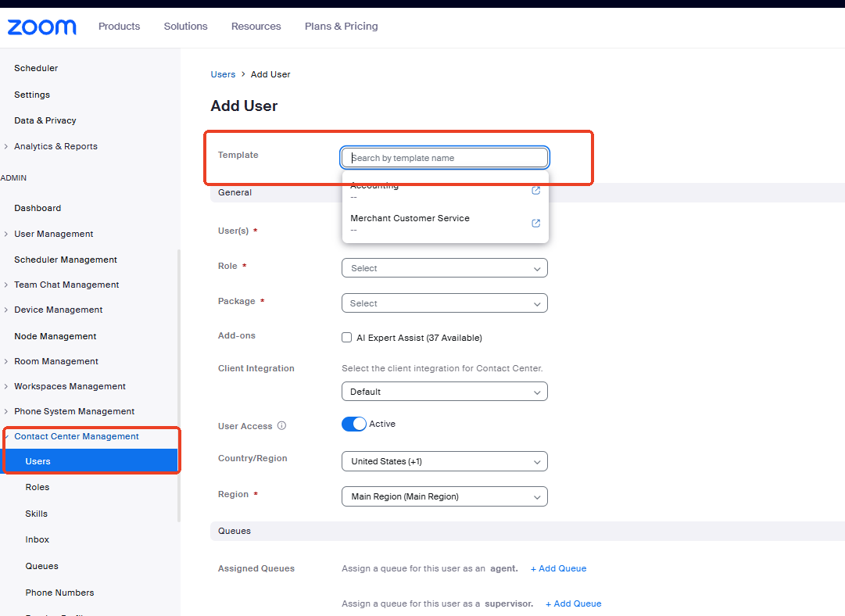Click the sidebar vertical scrollbar
This screenshot has height=616, width=845.
coord(179,386)
